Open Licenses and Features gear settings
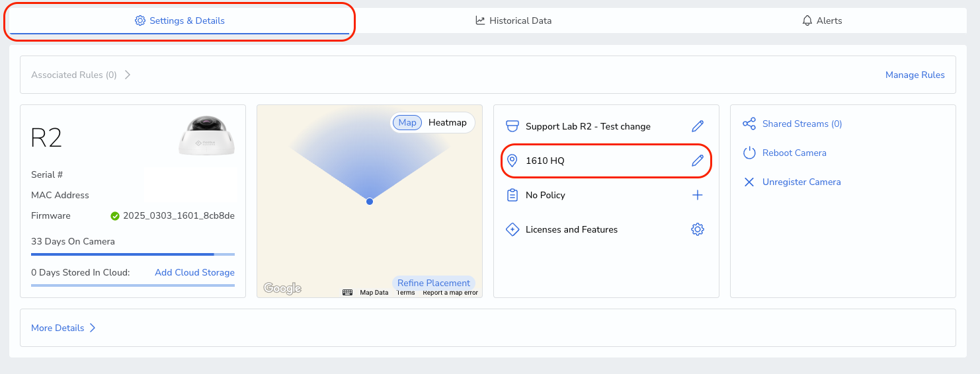This screenshot has width=980, height=374. pos(698,229)
